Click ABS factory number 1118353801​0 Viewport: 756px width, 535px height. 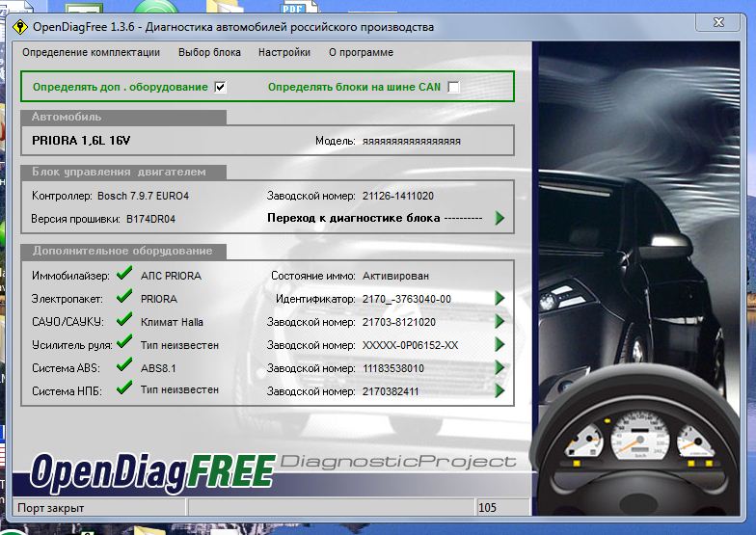click(393, 368)
